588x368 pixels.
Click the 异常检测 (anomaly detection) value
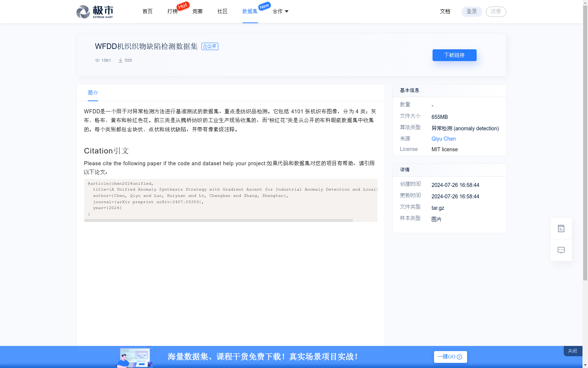pos(465,128)
